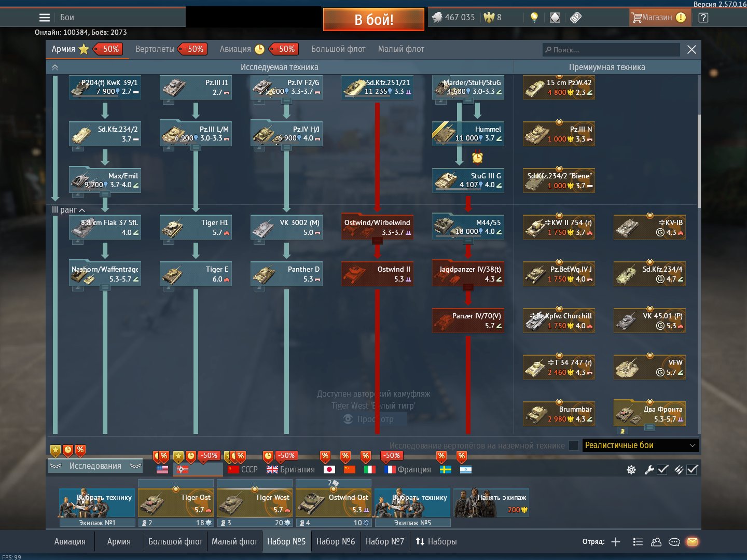
Task: Click the Версия 2.57.0.16 version text
Action: tap(720, 4)
